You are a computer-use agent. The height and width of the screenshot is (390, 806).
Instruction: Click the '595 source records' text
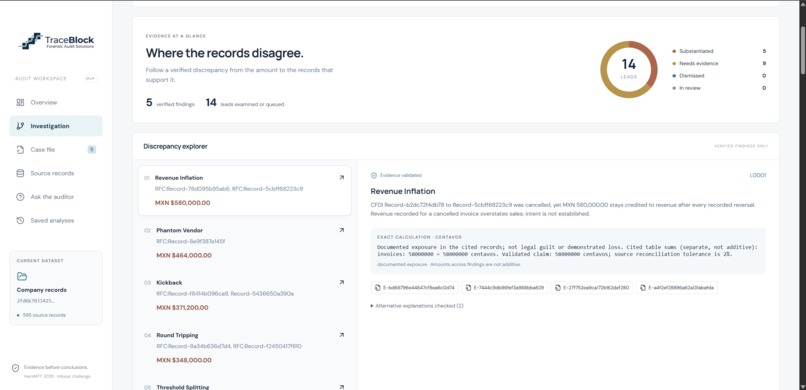(x=44, y=315)
